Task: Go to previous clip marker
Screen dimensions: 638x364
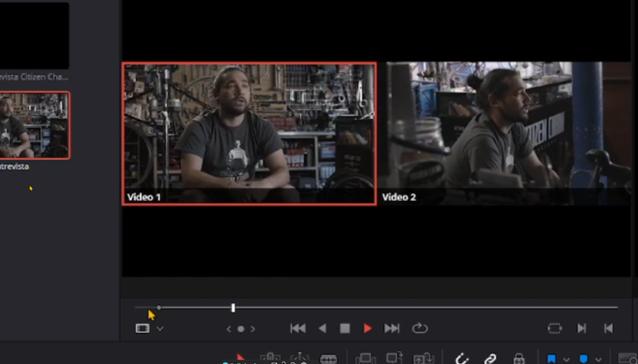Action: point(608,328)
